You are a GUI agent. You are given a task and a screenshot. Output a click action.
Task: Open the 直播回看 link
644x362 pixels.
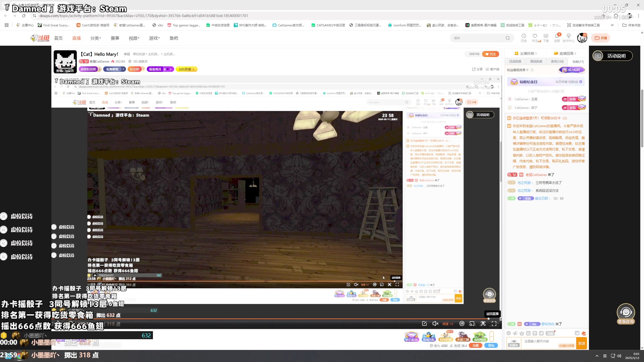[565, 54]
